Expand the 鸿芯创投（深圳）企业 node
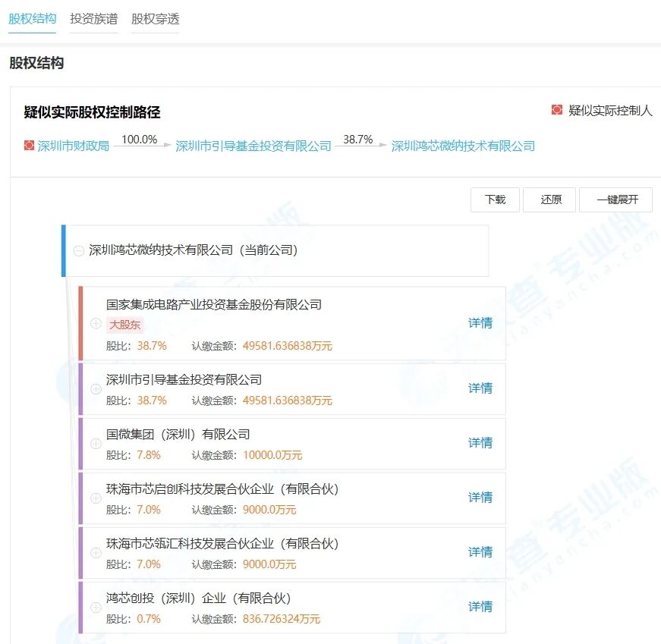This screenshot has width=661, height=644. (96, 607)
